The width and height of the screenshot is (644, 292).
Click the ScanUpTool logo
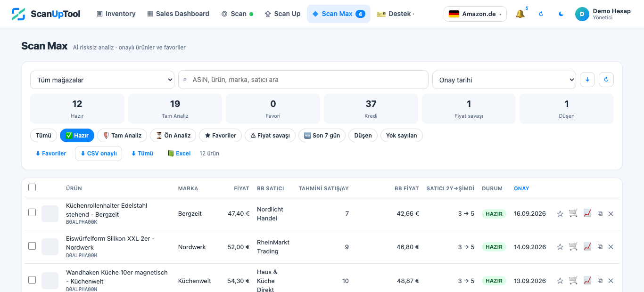[46, 14]
